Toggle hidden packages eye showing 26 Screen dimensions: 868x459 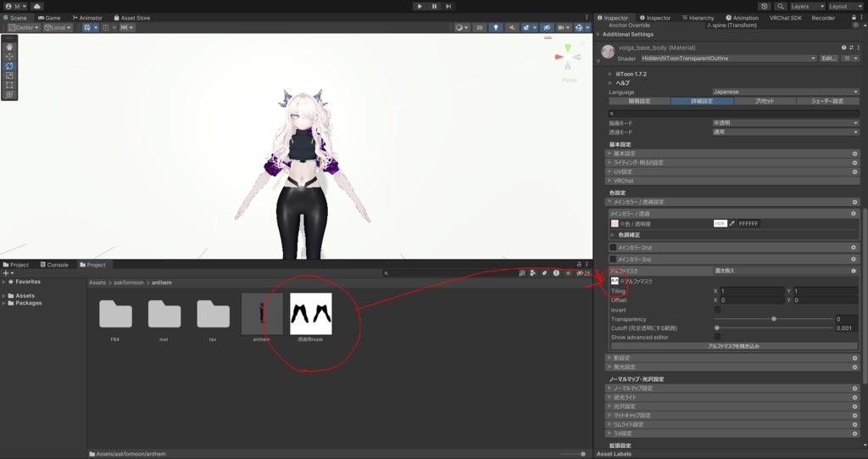coord(583,272)
